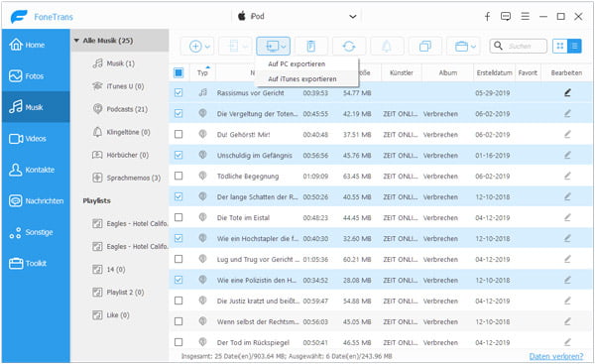595x364 pixels.
Task: Sort by Künstler column header
Action: [x=401, y=72]
